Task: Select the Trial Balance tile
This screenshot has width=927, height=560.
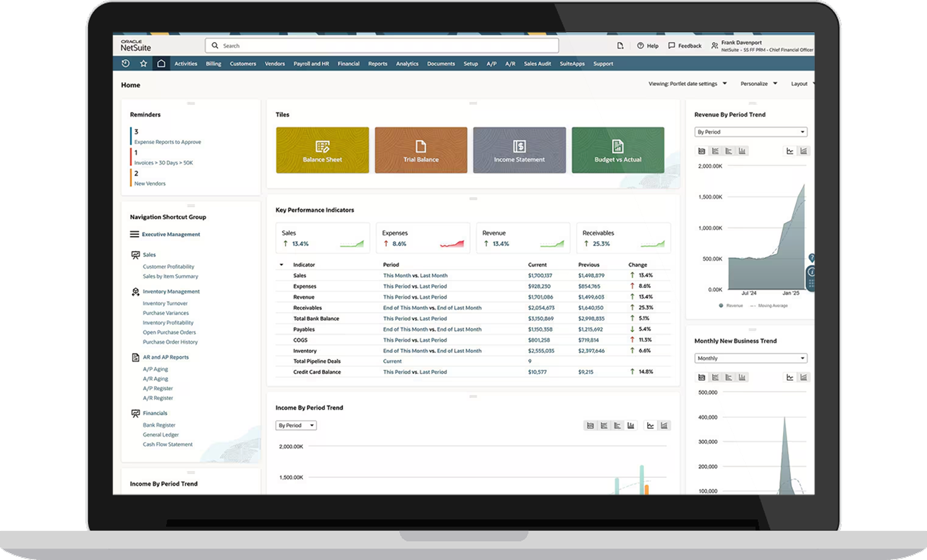Action: [x=421, y=150]
